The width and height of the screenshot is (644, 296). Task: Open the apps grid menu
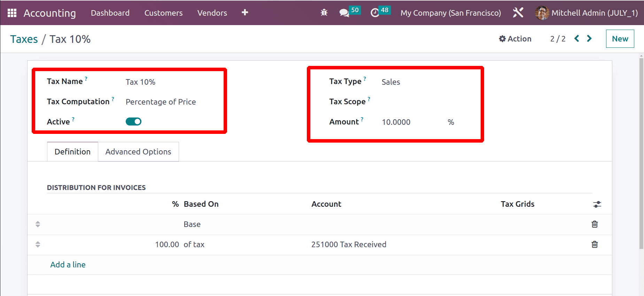12,13
